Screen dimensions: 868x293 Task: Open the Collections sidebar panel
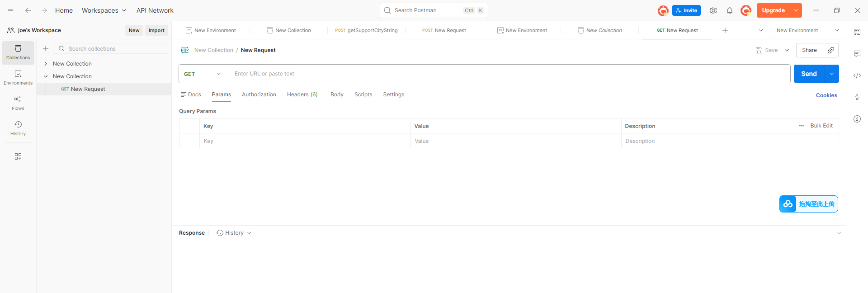[18, 52]
